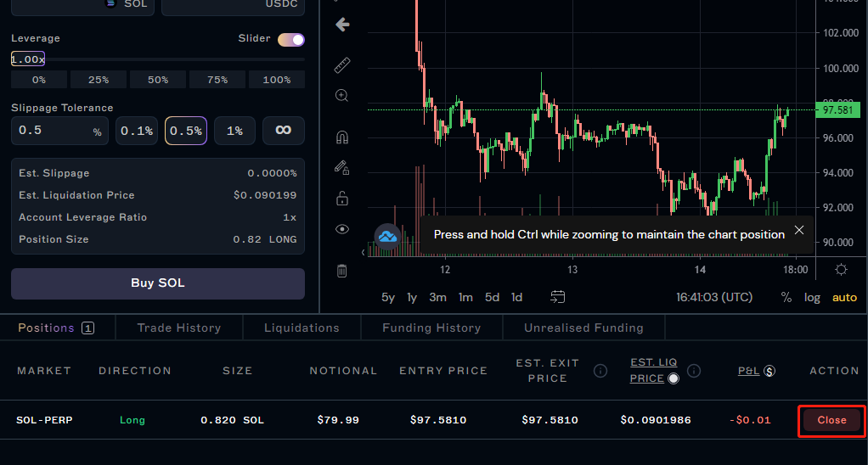Click the 0.82 LONG position size value
The width and height of the screenshot is (868, 465).
(265, 239)
